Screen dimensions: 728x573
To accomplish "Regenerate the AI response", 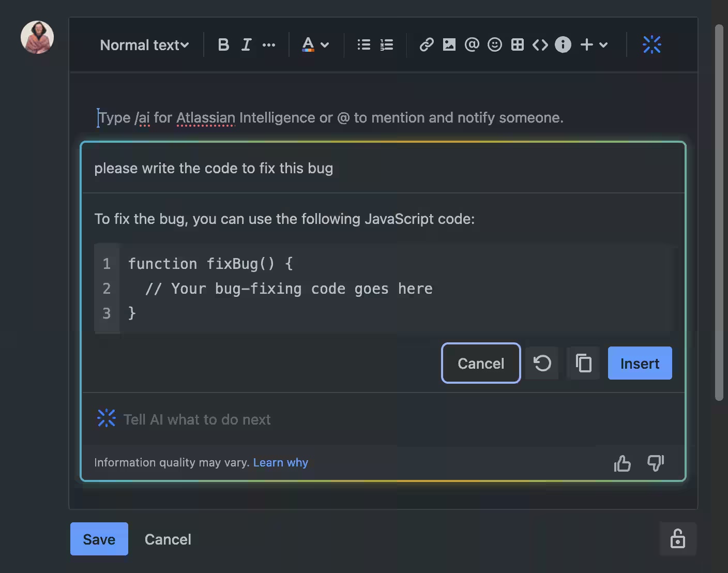I will [x=542, y=363].
